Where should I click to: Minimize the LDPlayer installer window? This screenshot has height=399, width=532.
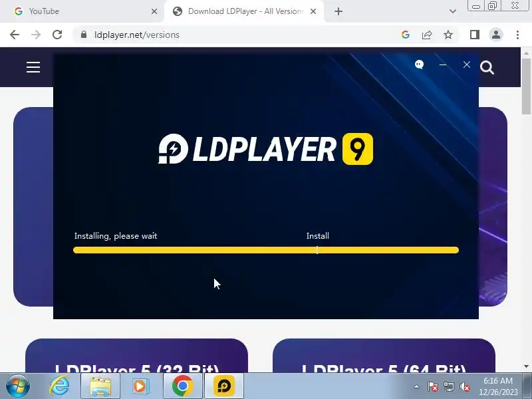click(x=443, y=65)
